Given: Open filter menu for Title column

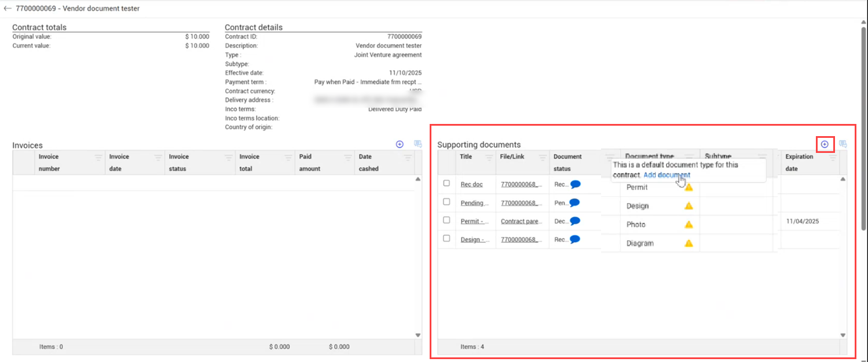Looking at the screenshot, I should click(x=489, y=157).
